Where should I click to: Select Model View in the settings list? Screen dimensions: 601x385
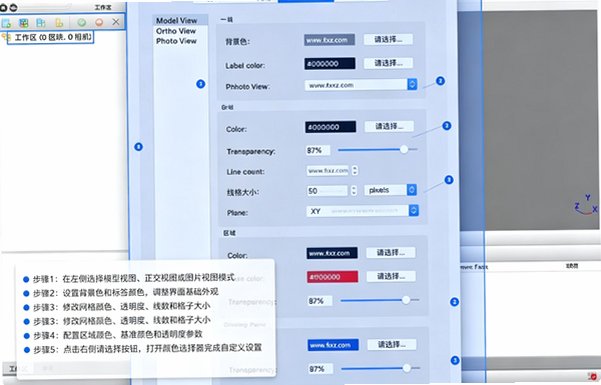pos(180,20)
